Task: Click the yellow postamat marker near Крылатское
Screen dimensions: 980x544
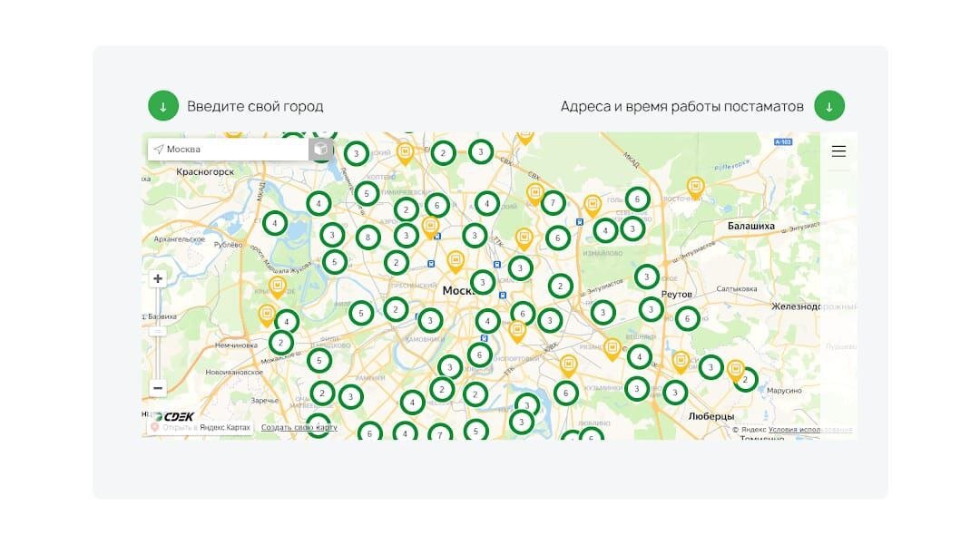Action: [278, 287]
